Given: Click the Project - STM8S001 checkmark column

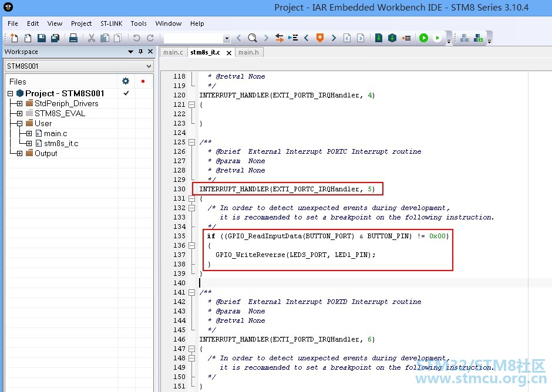Looking at the screenshot, I should click(126, 93).
